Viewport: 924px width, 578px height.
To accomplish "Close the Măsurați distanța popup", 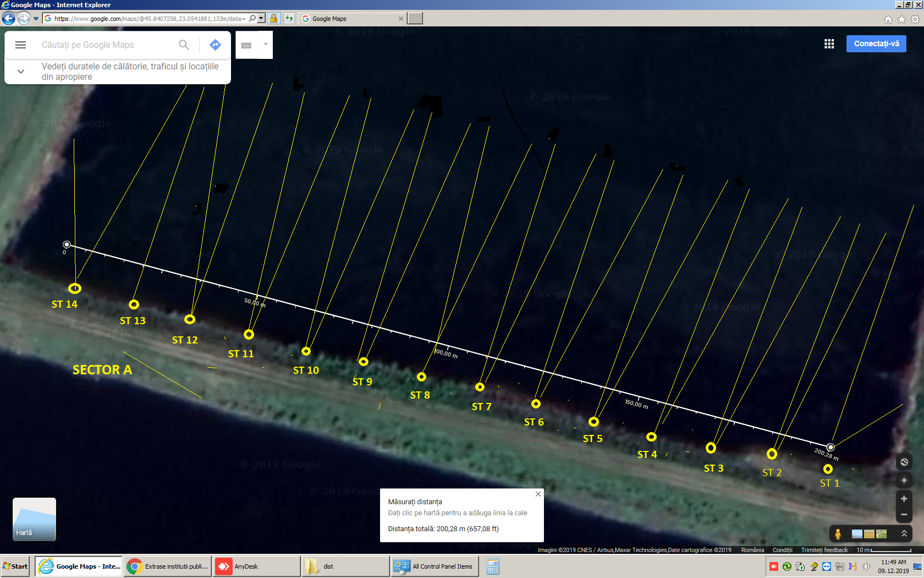I will click(538, 494).
